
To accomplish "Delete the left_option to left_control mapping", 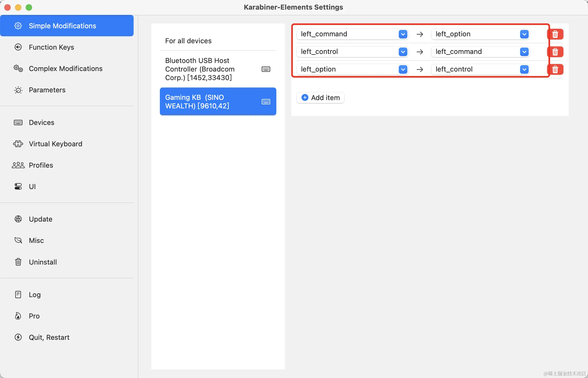I will coord(555,69).
